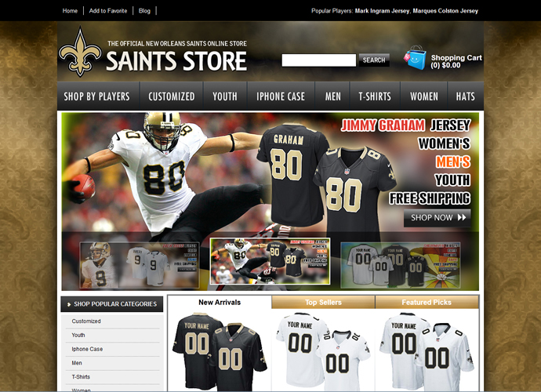Open Shop By Players menu
Image resolution: width=541 pixels, height=392 pixels.
point(96,96)
